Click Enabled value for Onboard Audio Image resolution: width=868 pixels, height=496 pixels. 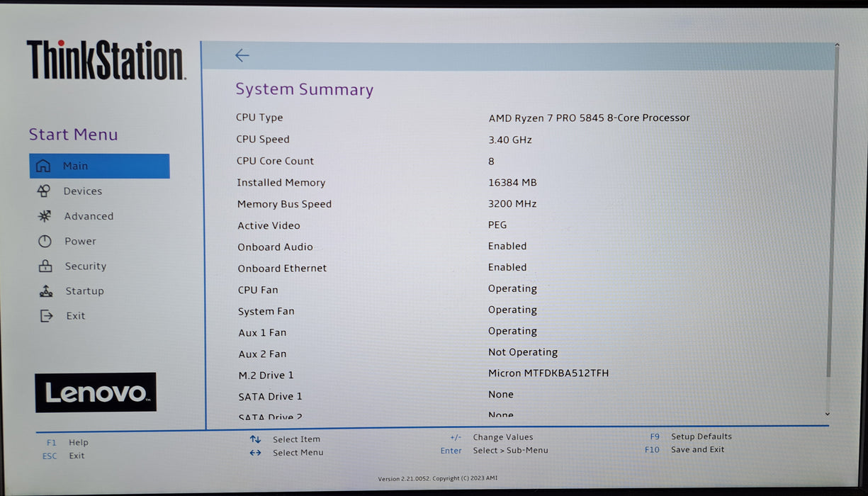[507, 246]
